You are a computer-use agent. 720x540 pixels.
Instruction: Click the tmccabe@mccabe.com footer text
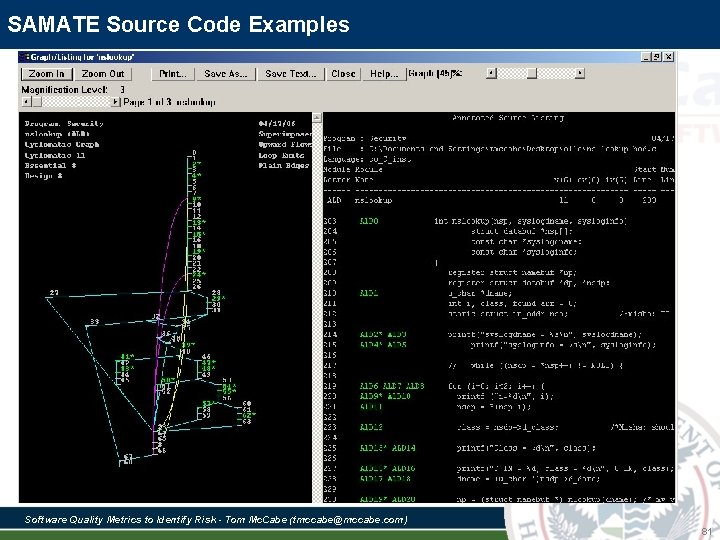349,520
